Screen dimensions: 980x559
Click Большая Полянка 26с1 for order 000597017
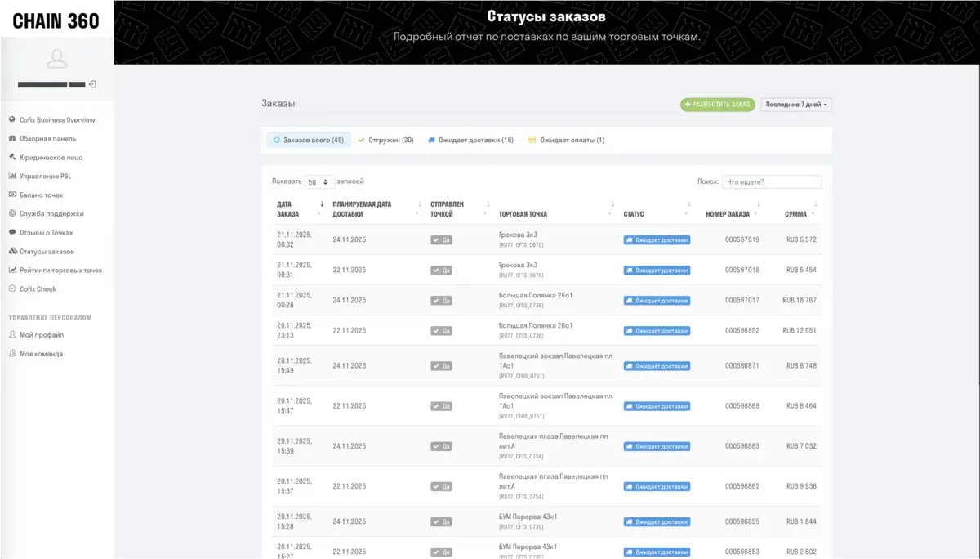click(536, 296)
